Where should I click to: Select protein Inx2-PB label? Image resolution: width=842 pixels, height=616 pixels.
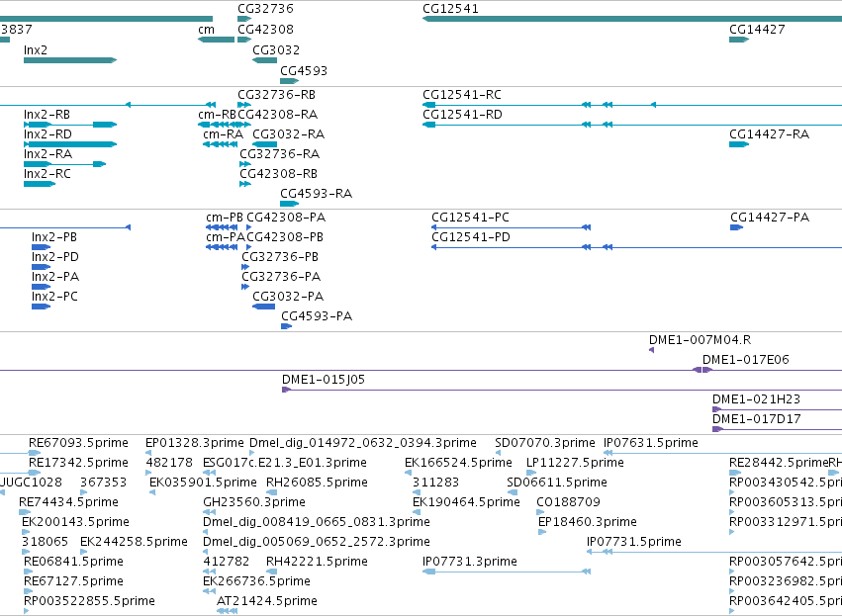pyautogui.click(x=53, y=237)
